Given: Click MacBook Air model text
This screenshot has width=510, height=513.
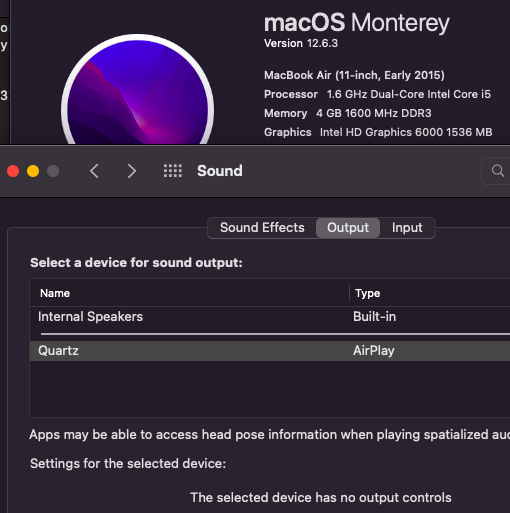Looking at the screenshot, I should [x=354, y=75].
